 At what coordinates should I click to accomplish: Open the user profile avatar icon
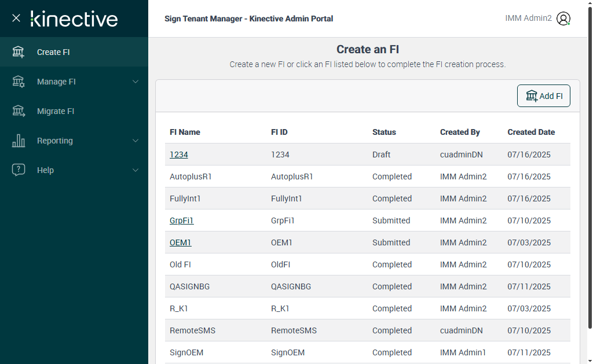coord(563,19)
